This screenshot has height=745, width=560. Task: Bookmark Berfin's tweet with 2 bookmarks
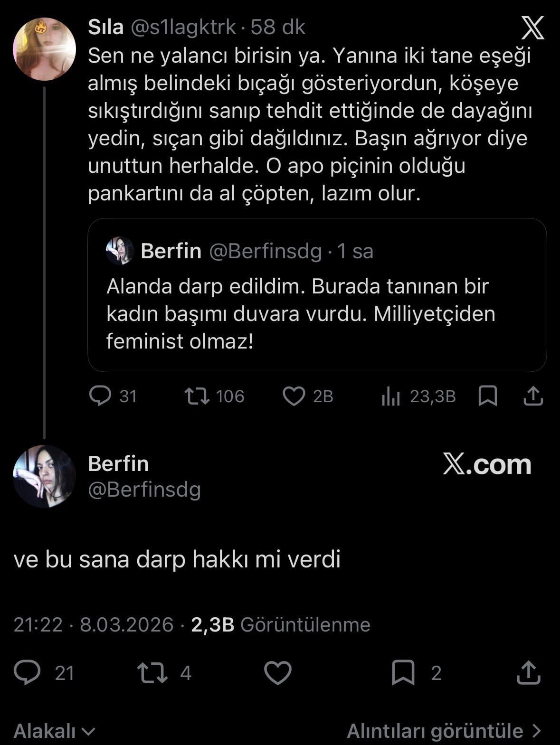[403, 673]
